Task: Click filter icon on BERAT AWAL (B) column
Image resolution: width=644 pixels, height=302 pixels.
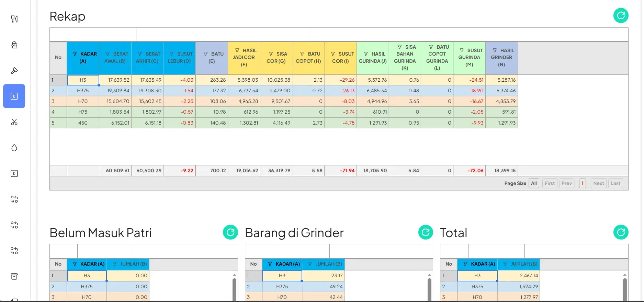Action: coord(108,54)
